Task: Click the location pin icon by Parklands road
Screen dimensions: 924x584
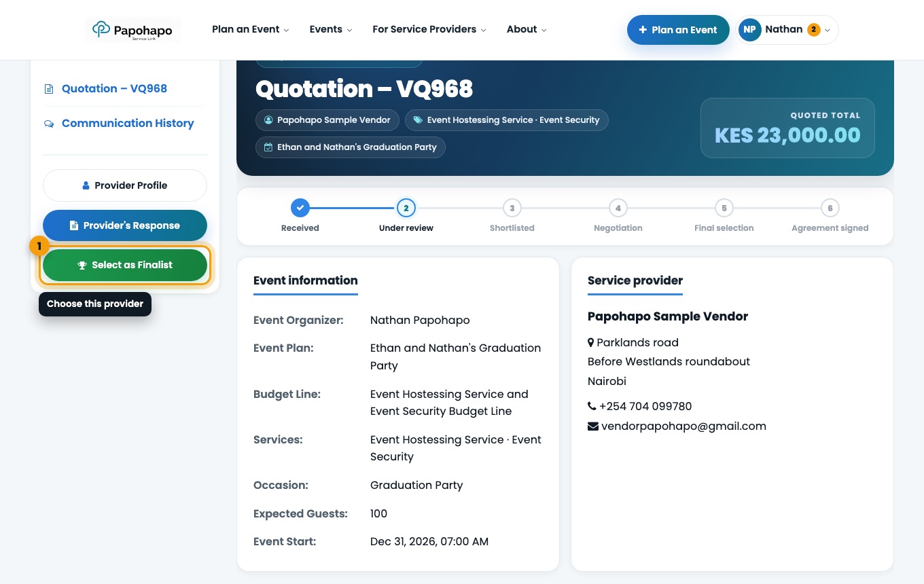Action: [x=591, y=343]
